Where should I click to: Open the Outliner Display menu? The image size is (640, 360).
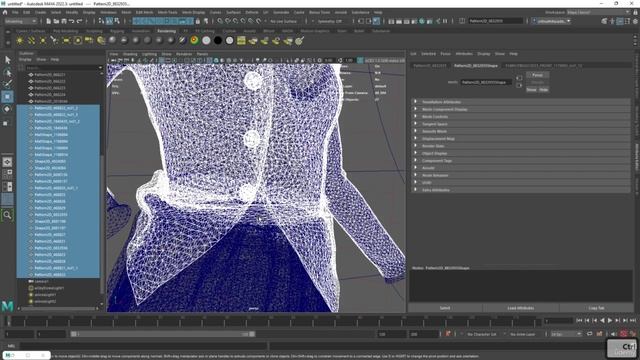(x=25, y=60)
